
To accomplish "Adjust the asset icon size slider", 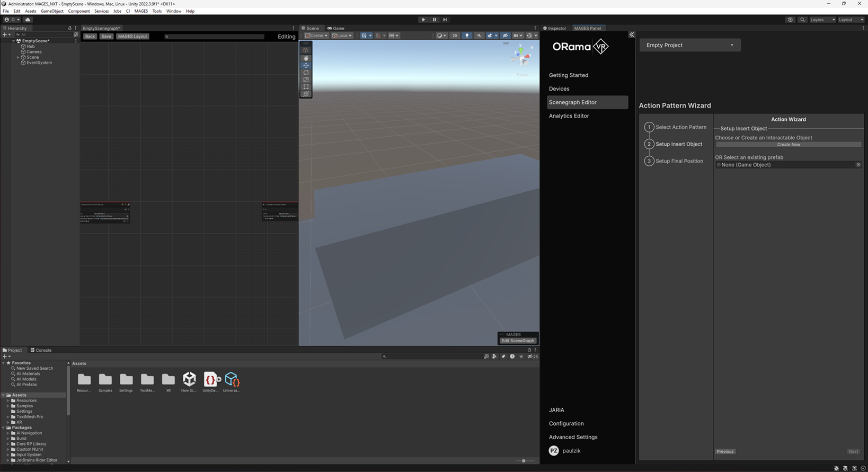I will tap(524, 461).
